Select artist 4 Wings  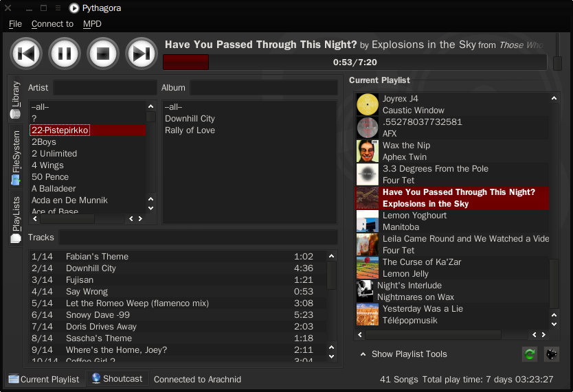pyautogui.click(x=88, y=165)
